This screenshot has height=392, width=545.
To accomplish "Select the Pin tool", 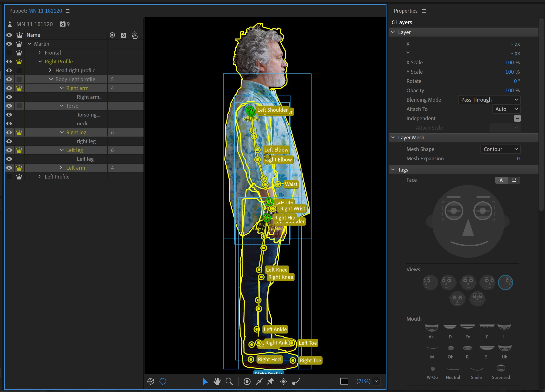I will (271, 382).
